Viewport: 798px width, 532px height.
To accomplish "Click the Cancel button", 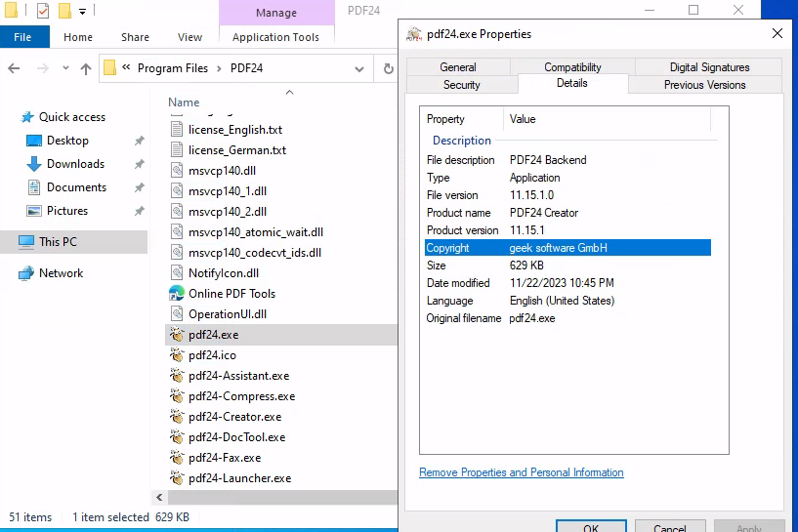I will coord(670,526).
